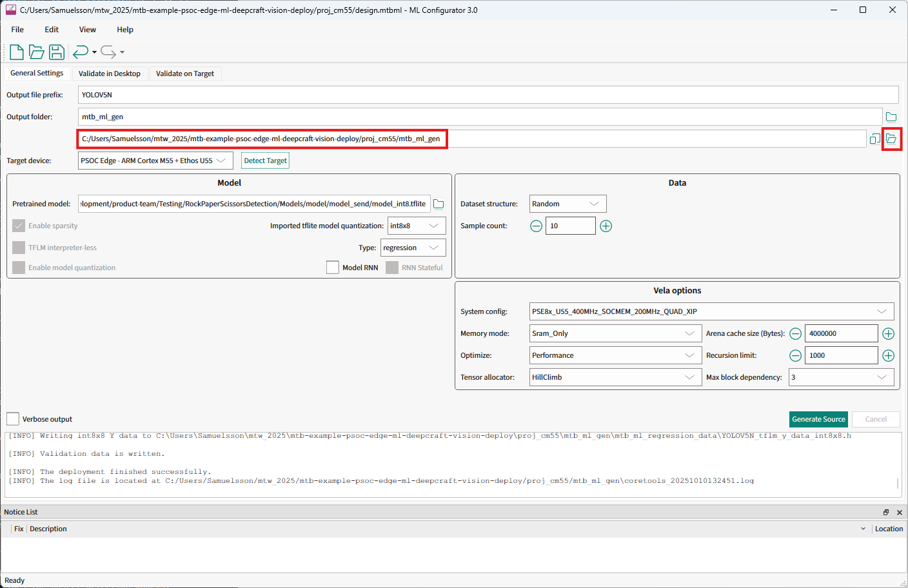This screenshot has width=908, height=588.
Task: Copy the output folder path to clipboard
Action: [x=874, y=139]
